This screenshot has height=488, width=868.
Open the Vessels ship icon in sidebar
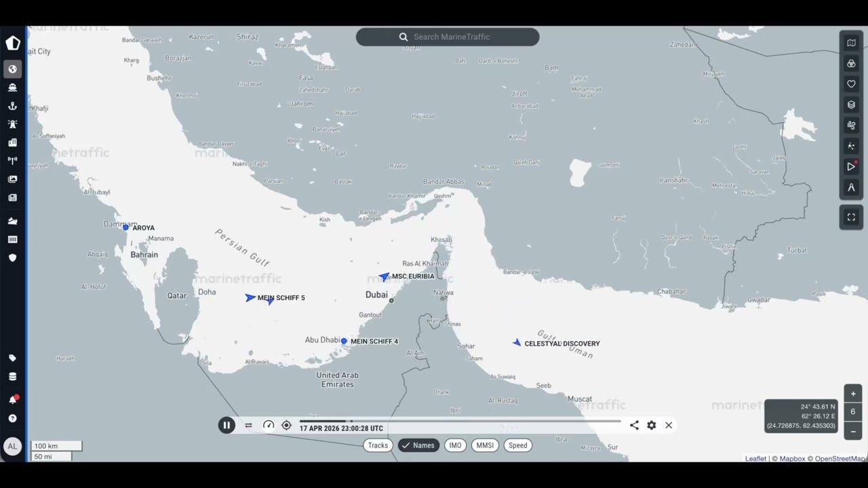(12, 87)
